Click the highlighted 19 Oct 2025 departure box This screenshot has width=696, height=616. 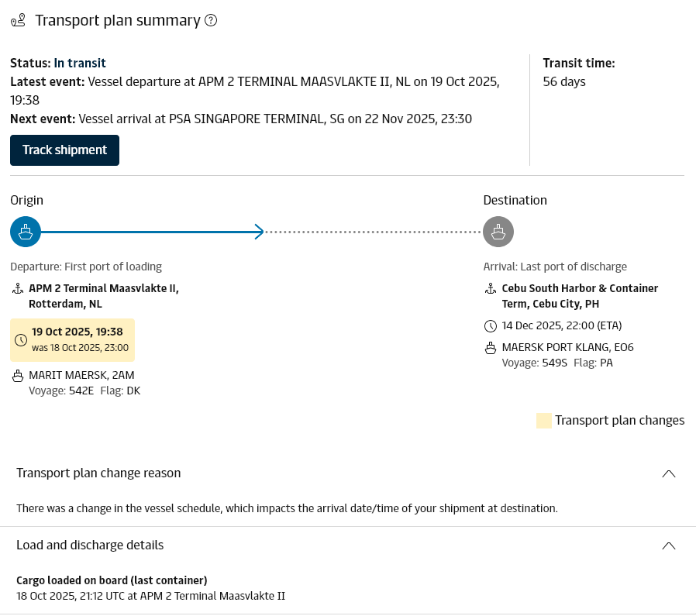pos(73,339)
